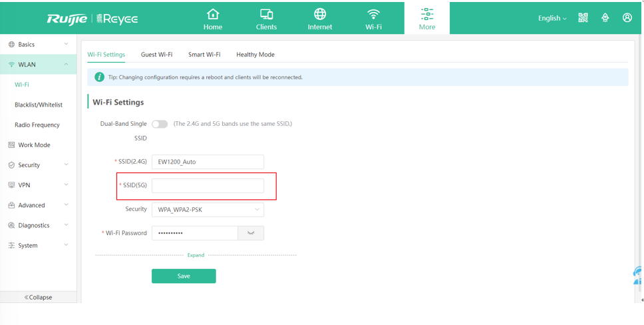Toggle Dual-Band Single SSID switch

pos(160,124)
